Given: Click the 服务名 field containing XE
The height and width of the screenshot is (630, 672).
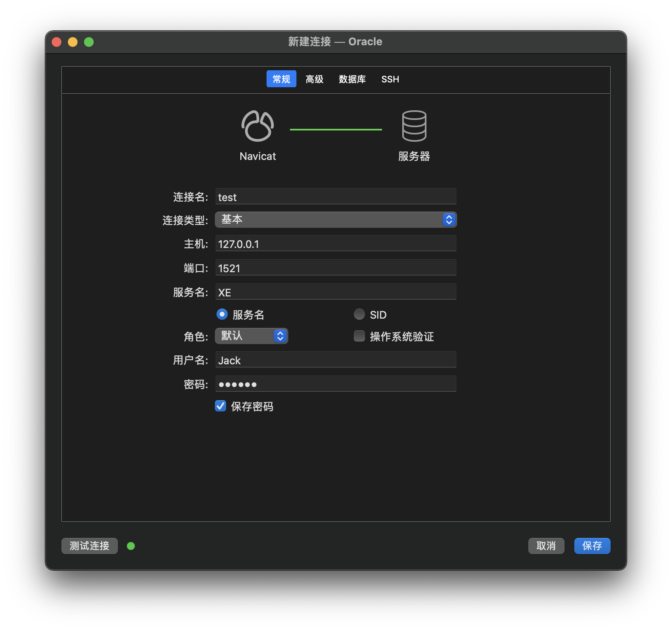Looking at the screenshot, I should [x=336, y=292].
